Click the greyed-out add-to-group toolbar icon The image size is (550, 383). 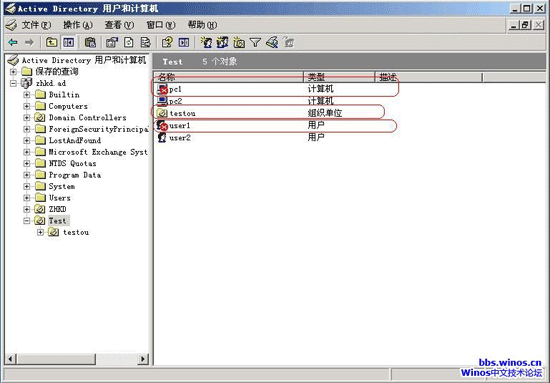click(x=288, y=42)
